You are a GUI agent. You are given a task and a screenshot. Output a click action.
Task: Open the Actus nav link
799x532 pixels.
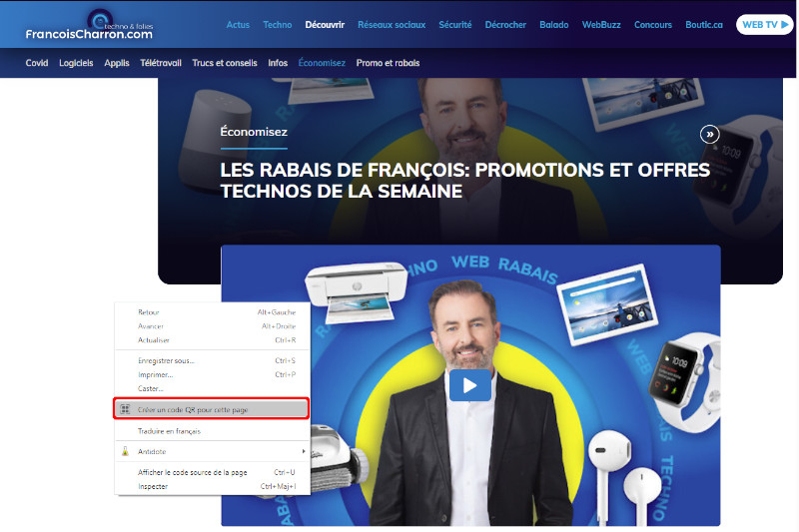pos(238,24)
